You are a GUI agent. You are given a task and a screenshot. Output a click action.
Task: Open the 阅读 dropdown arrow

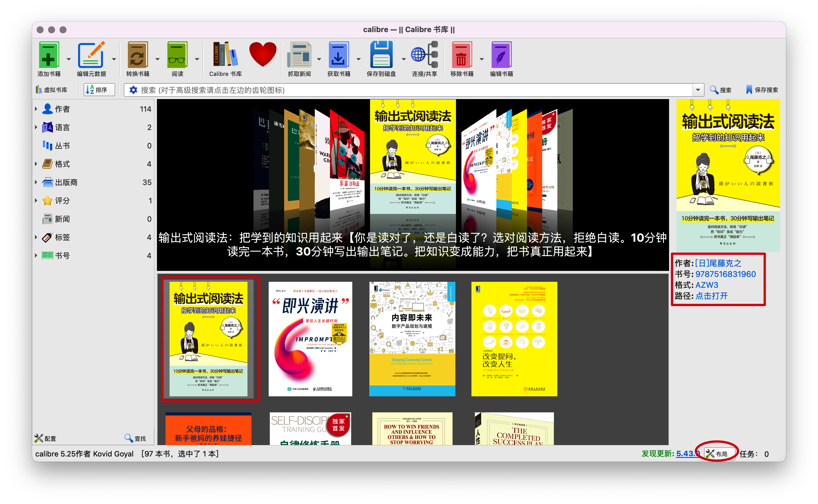point(197,59)
